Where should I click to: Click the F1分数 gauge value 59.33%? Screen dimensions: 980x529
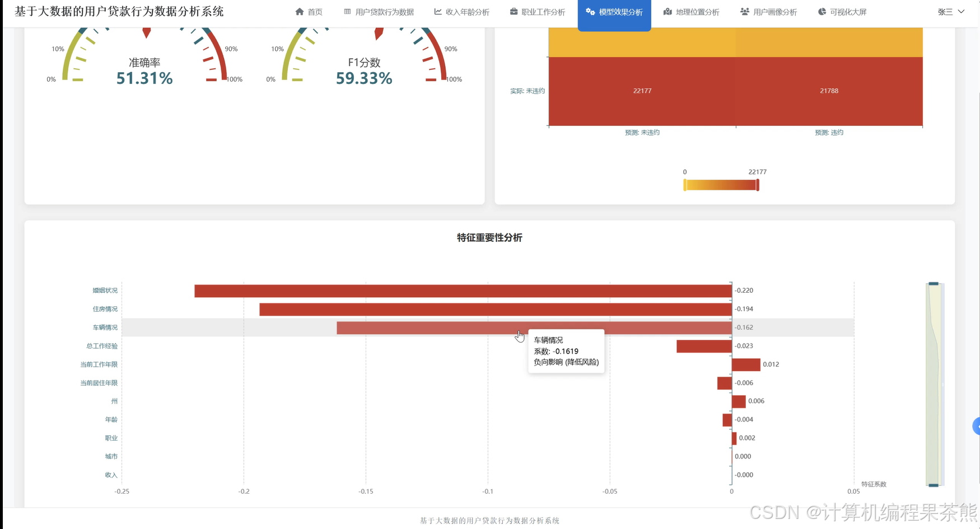click(364, 78)
